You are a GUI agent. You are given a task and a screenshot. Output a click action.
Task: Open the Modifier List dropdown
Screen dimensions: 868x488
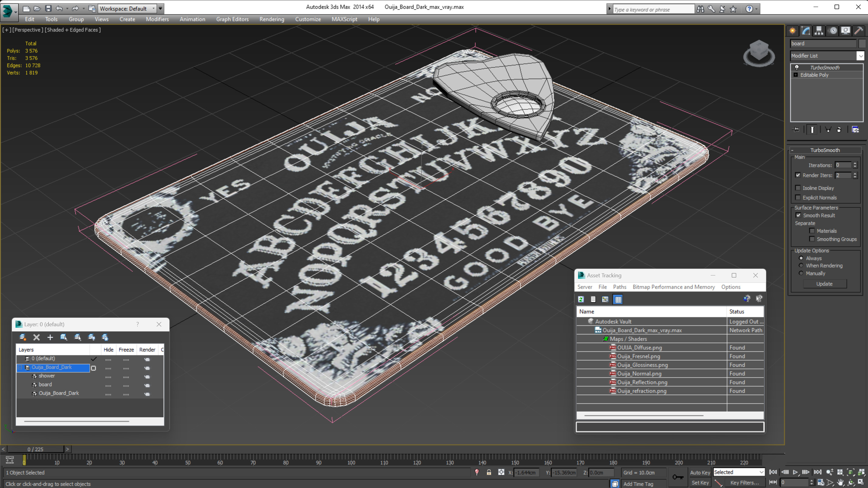pyautogui.click(x=861, y=56)
